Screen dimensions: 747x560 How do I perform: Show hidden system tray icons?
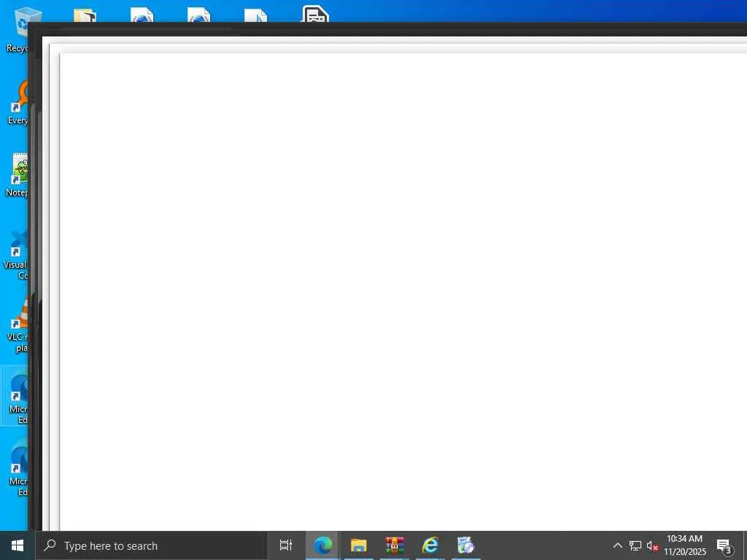coord(617,545)
